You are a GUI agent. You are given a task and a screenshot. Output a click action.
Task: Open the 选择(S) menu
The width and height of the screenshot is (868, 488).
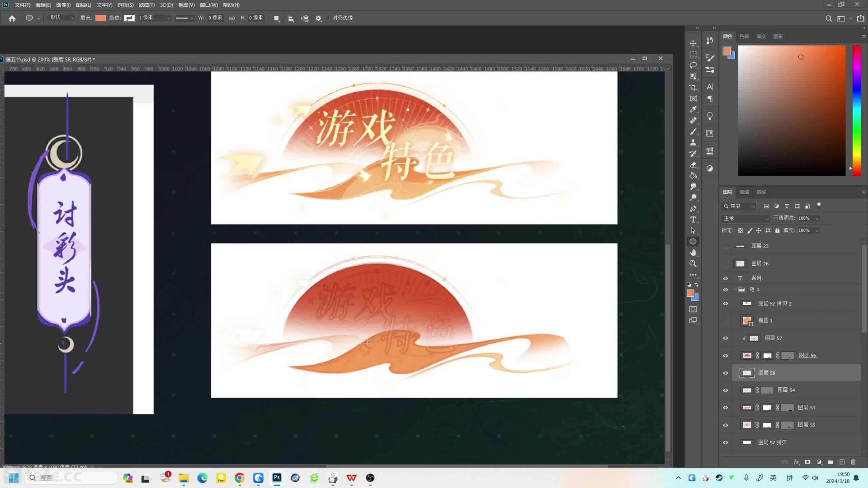click(125, 5)
